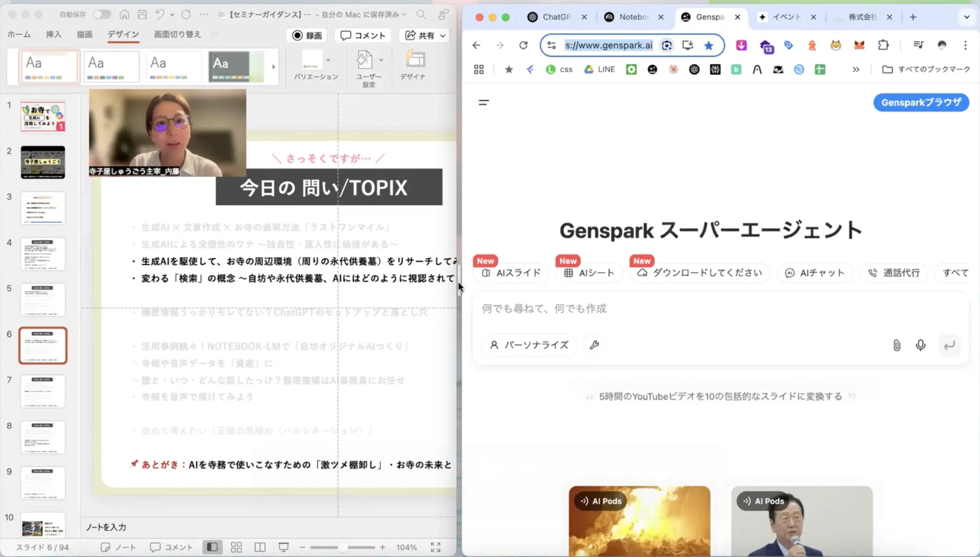This screenshot has height=557, width=980.
Task: Click the AI Slides button
Action: pos(511,273)
